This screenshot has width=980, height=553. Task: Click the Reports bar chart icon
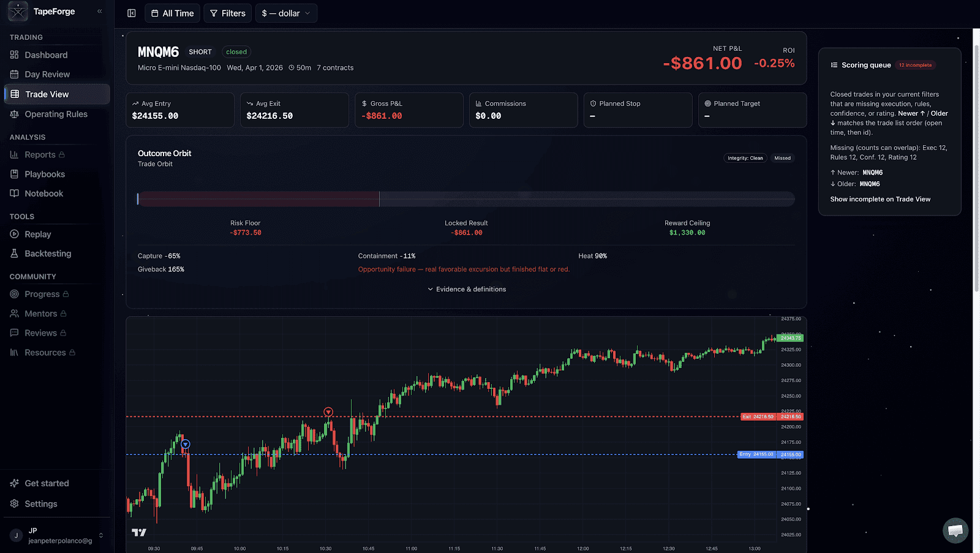click(14, 155)
